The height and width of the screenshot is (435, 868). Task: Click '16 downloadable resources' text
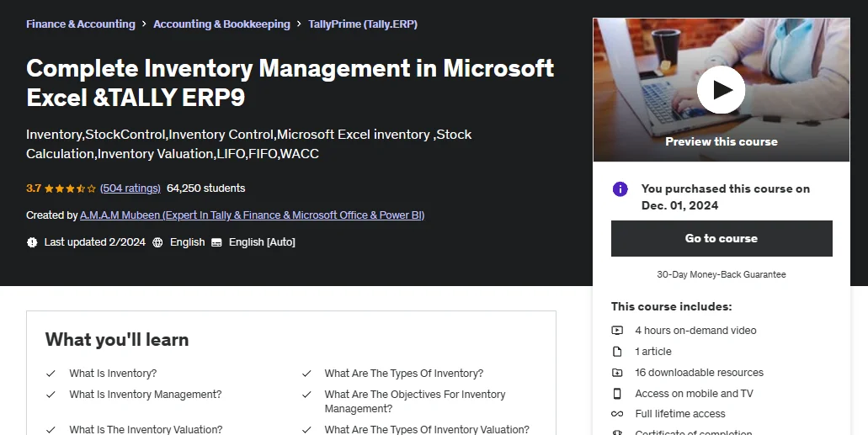[699, 373]
